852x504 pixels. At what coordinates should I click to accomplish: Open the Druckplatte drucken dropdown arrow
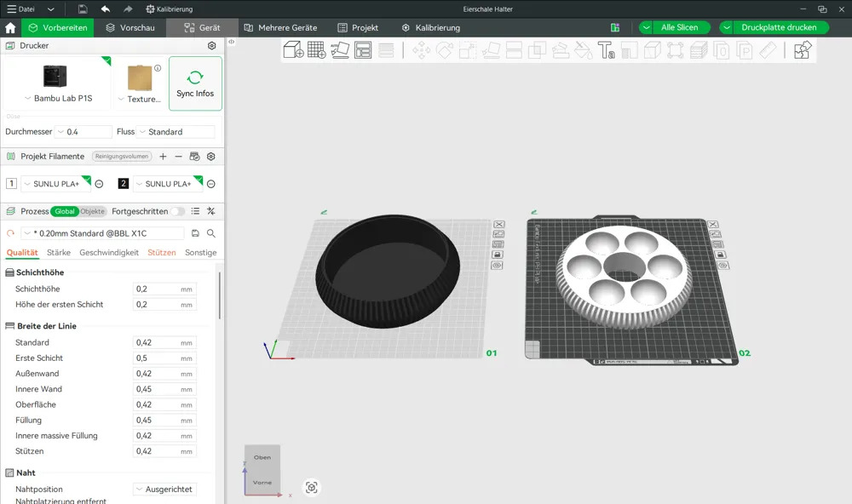[727, 28]
